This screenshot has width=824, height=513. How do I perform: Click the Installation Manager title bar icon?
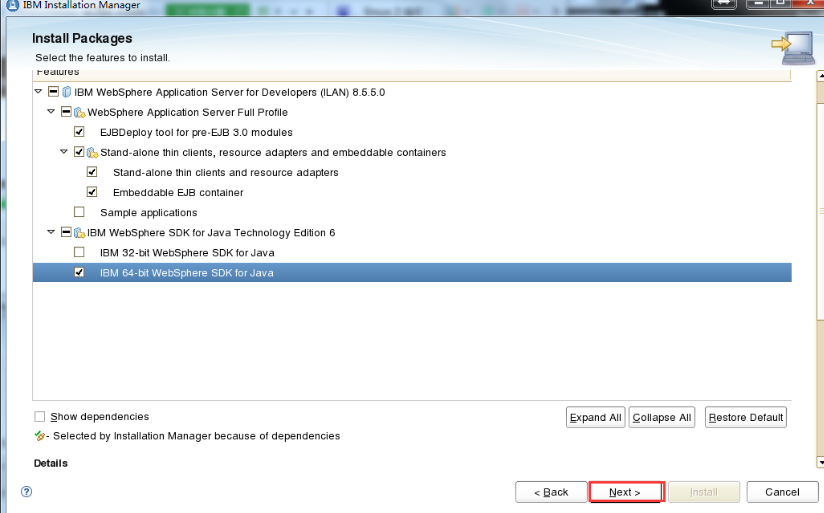pyautogui.click(x=12, y=5)
